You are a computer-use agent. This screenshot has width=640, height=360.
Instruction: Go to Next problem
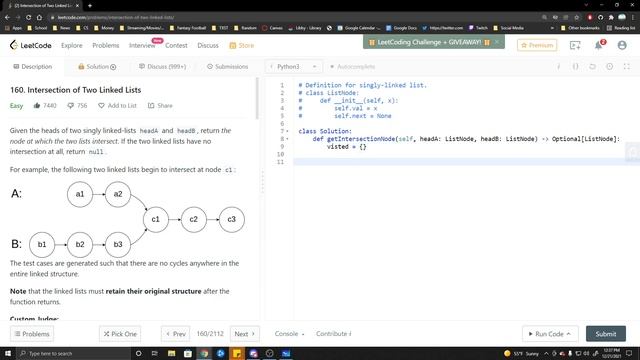coord(244,334)
